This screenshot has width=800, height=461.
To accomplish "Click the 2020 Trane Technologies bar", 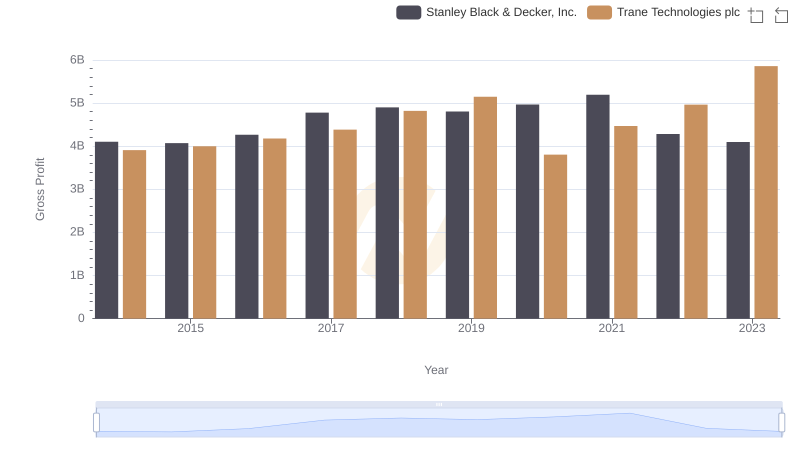I will click(x=556, y=237).
